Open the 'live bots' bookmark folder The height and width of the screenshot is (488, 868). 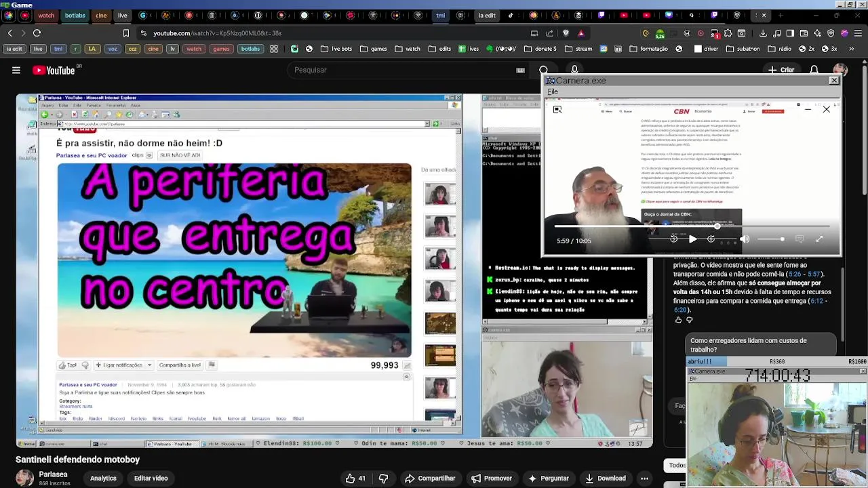click(x=336, y=49)
